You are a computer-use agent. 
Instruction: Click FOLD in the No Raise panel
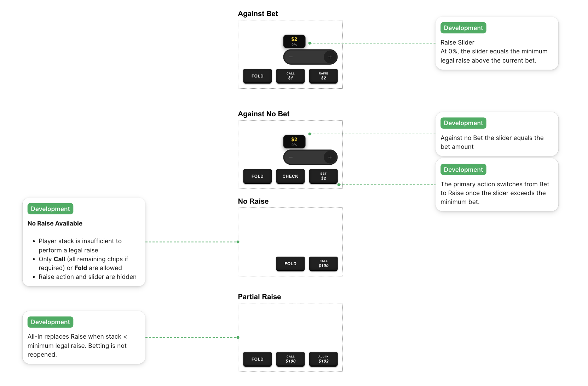coord(290,264)
